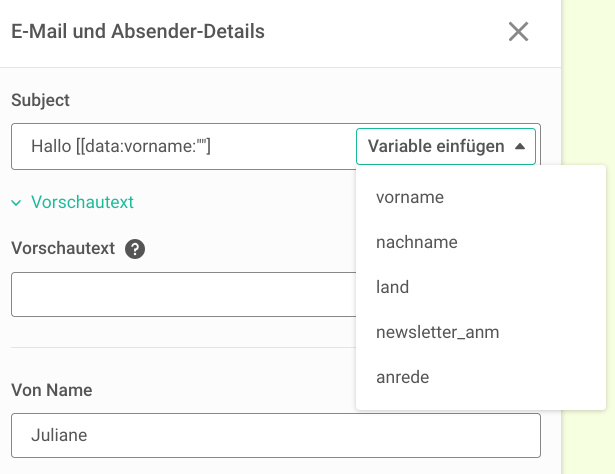Insert the land variable
Screen dimensions: 615x474
click(x=393, y=287)
